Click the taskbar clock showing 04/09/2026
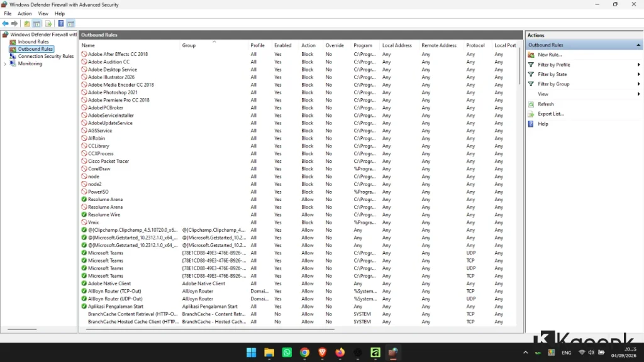Image resolution: width=644 pixels, height=362 pixels. point(623,353)
